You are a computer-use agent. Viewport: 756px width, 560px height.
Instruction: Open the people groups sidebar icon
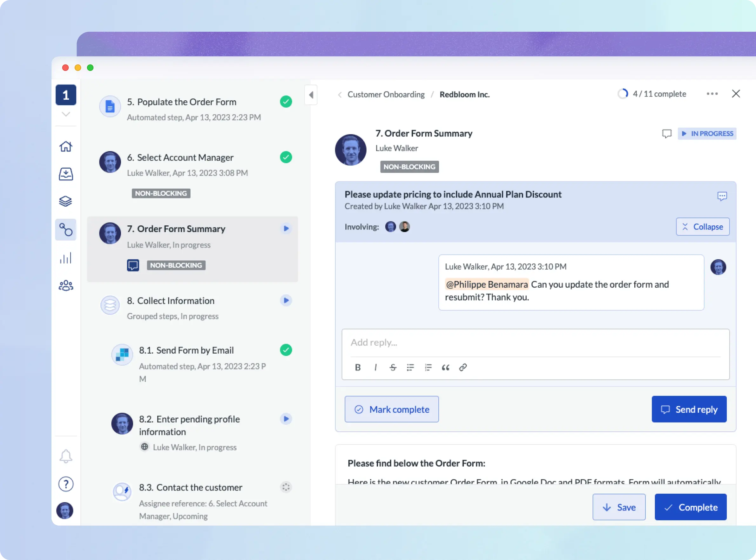(66, 285)
